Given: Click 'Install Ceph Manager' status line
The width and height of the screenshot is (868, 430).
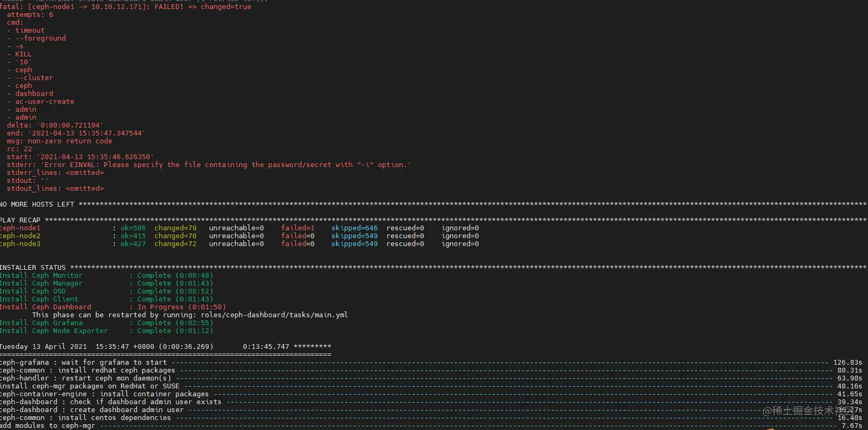Looking at the screenshot, I should (106, 284).
